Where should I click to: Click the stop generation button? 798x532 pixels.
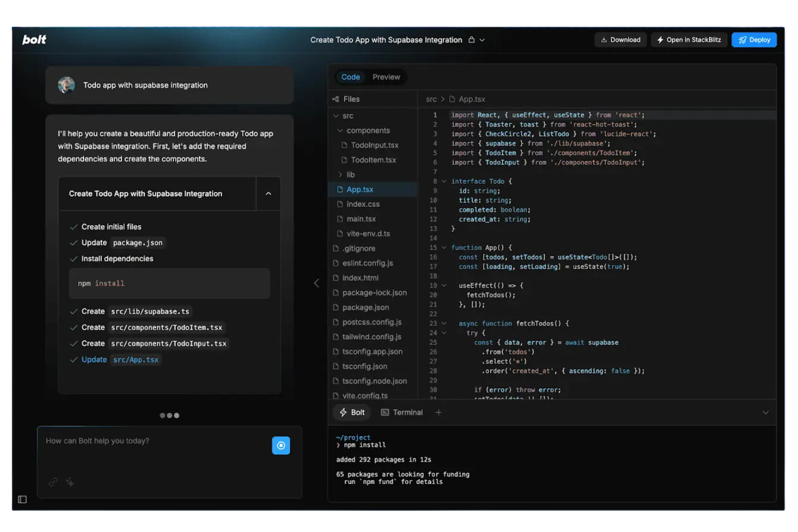click(281, 445)
